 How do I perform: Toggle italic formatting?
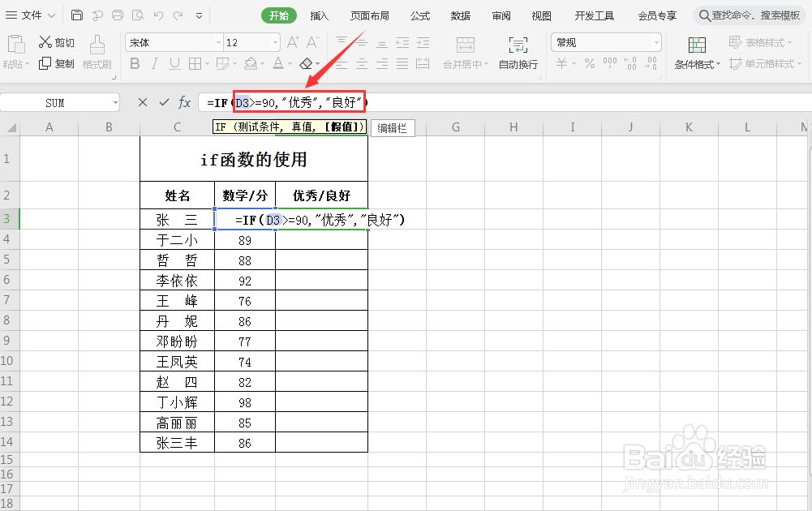point(155,63)
